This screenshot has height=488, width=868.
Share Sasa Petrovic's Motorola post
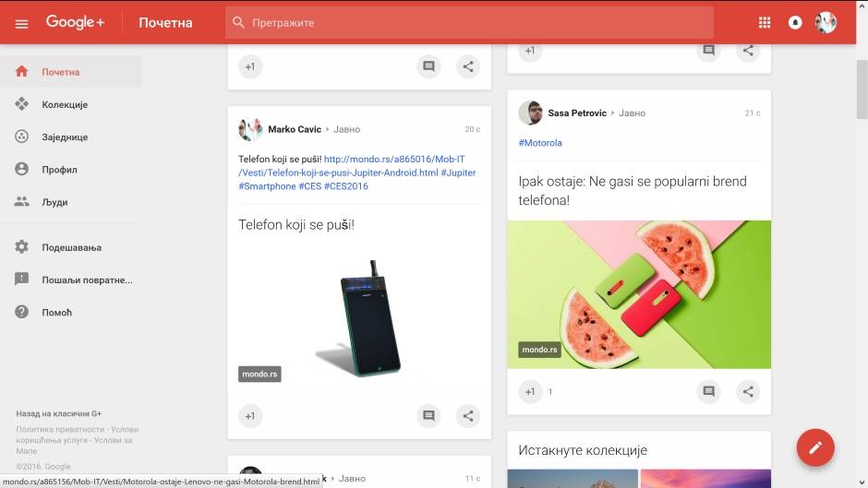click(748, 391)
